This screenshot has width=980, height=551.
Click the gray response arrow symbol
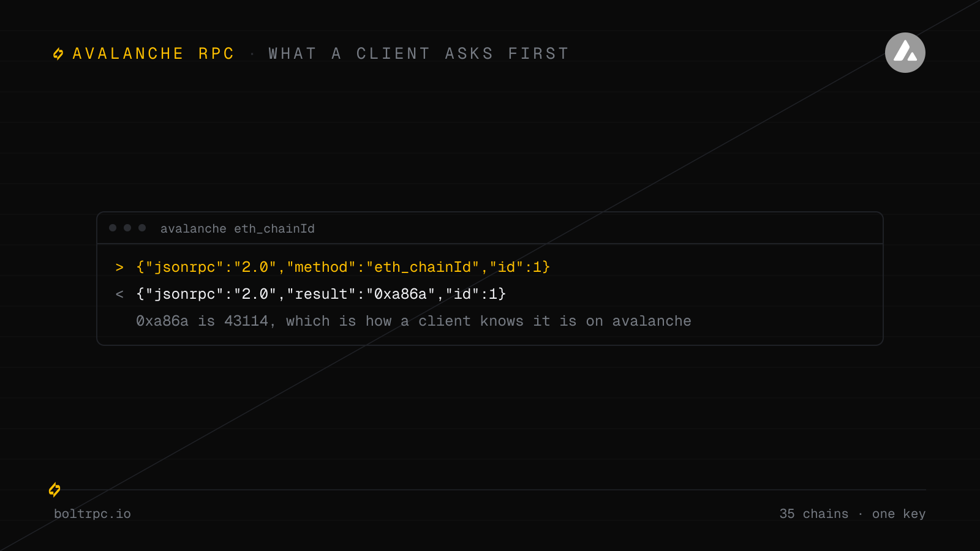point(119,294)
